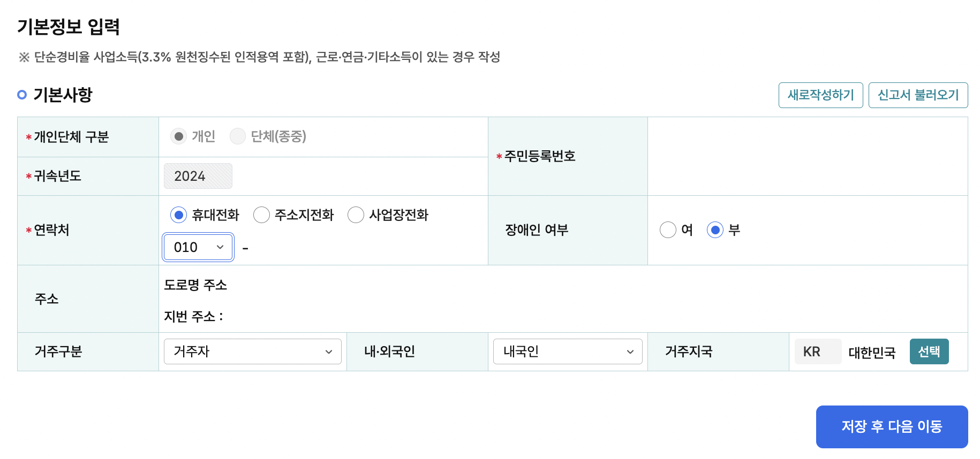
Task: Click the 저장 후 다음 이동 button
Action: coord(892,426)
